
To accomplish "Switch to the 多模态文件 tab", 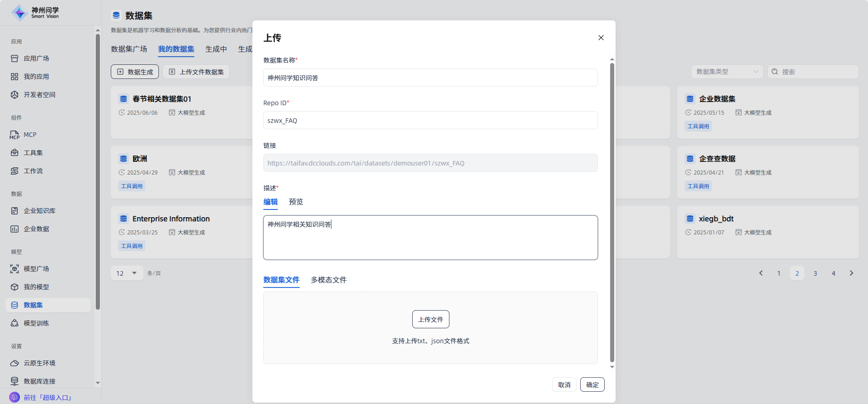I will 328,280.
